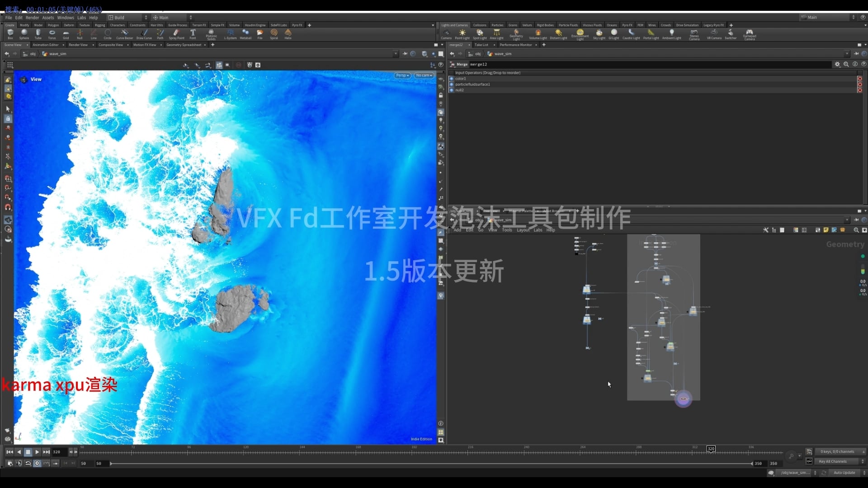Open the Persp view dropdown
The width and height of the screenshot is (868, 488).
401,75
